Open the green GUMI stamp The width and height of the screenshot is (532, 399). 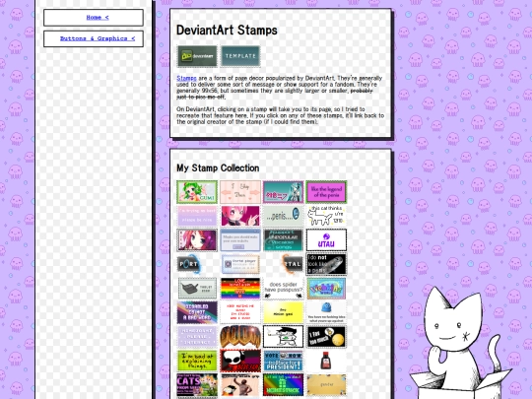[197, 192]
